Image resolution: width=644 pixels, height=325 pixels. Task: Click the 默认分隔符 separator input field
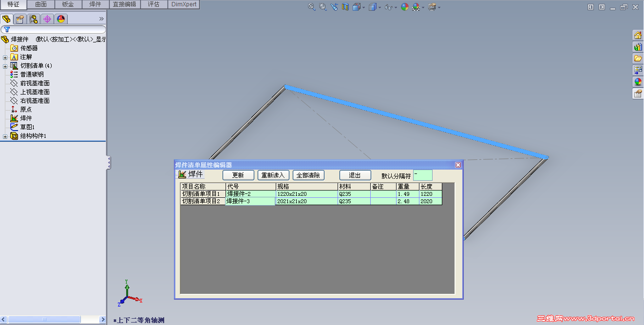tap(422, 175)
